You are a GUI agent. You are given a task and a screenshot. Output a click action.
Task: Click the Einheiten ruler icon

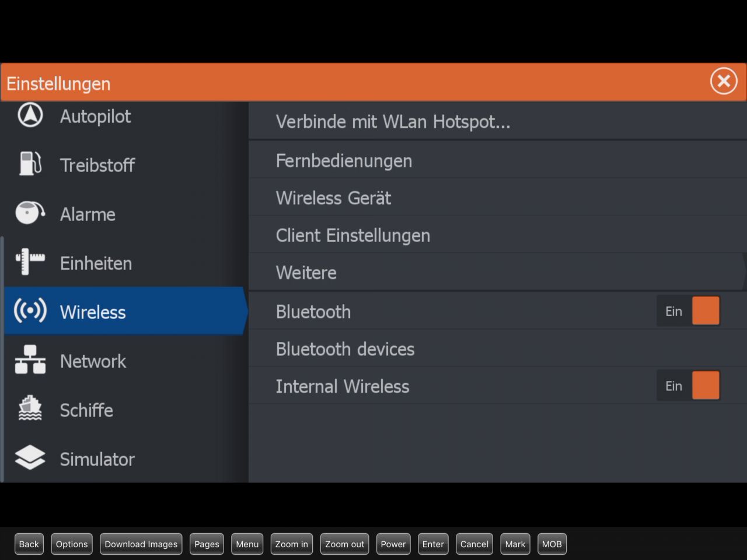[x=30, y=262]
